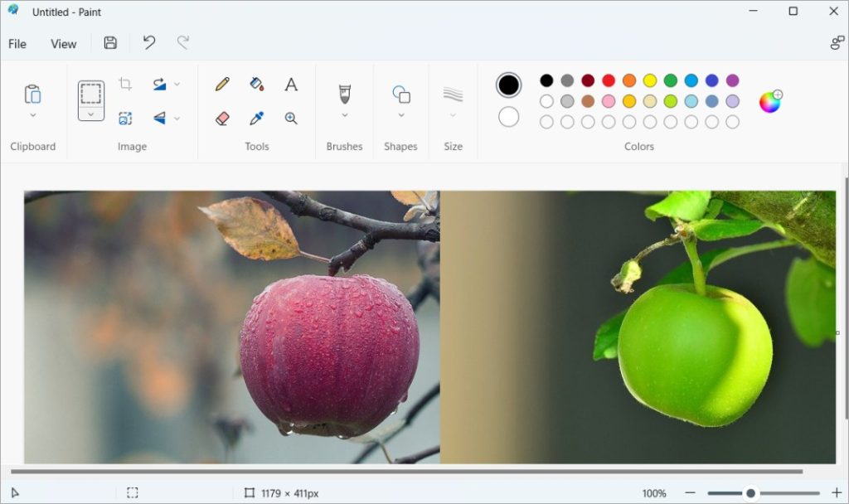The image size is (849, 504).
Task: Expand the Shapes gallery dropdown
Action: pyautogui.click(x=401, y=115)
